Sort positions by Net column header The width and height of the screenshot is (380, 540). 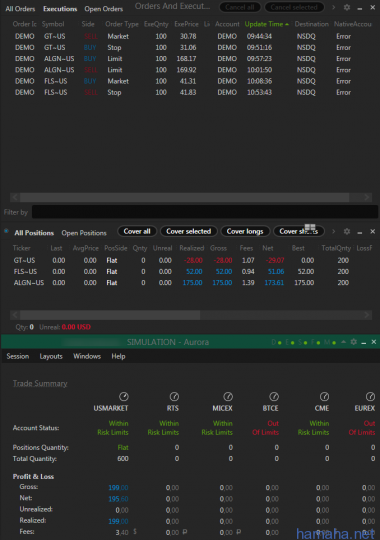268,248
